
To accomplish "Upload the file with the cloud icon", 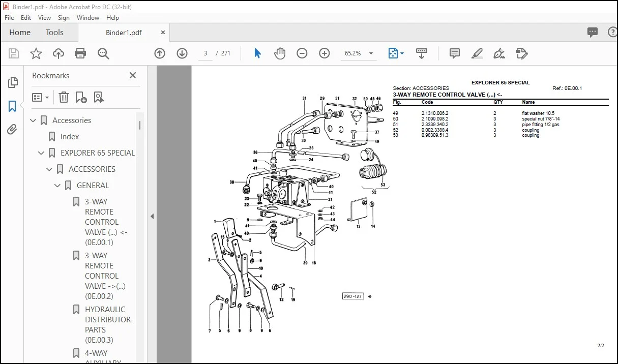I will point(58,53).
